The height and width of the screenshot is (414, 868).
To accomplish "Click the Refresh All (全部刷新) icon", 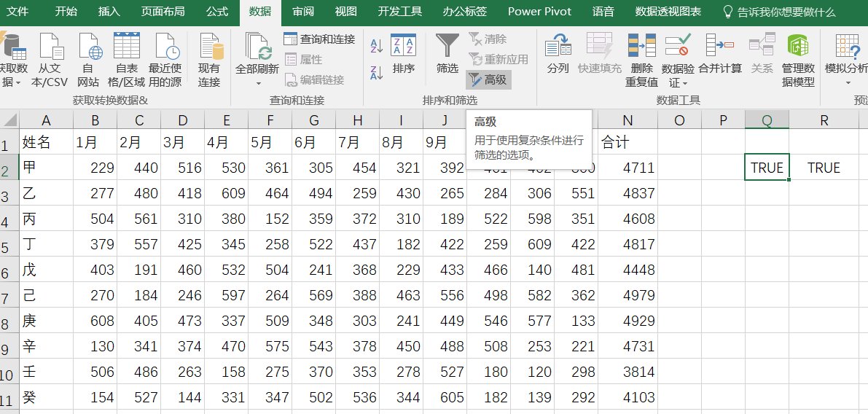I will 257,46.
